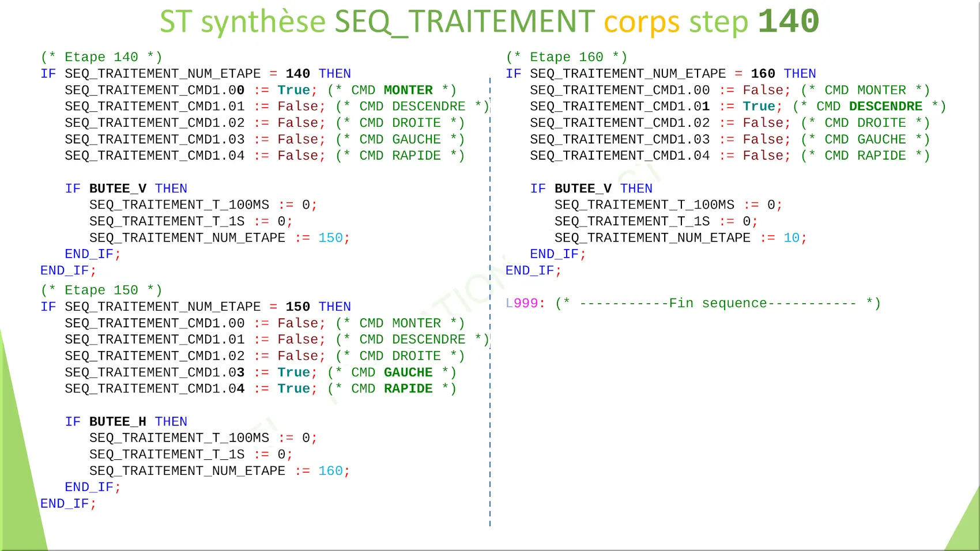Click "CMD RAPIDE" comment in Etape 160 block

[x=865, y=156]
